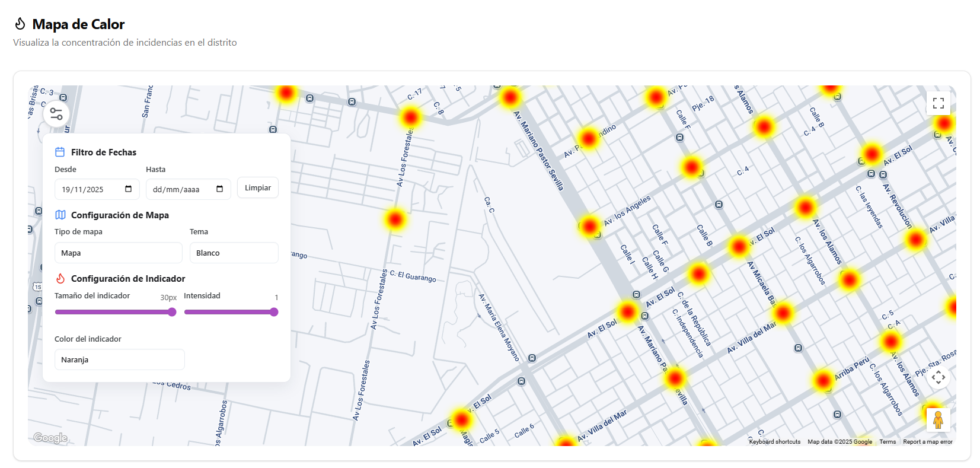Click the Street View pegman icon
980x468 pixels.
[938, 420]
